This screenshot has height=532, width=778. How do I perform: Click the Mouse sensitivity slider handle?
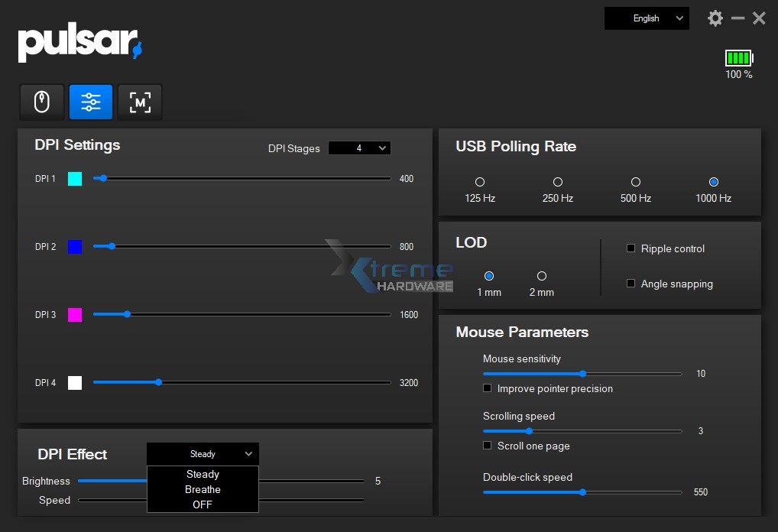pyautogui.click(x=582, y=374)
